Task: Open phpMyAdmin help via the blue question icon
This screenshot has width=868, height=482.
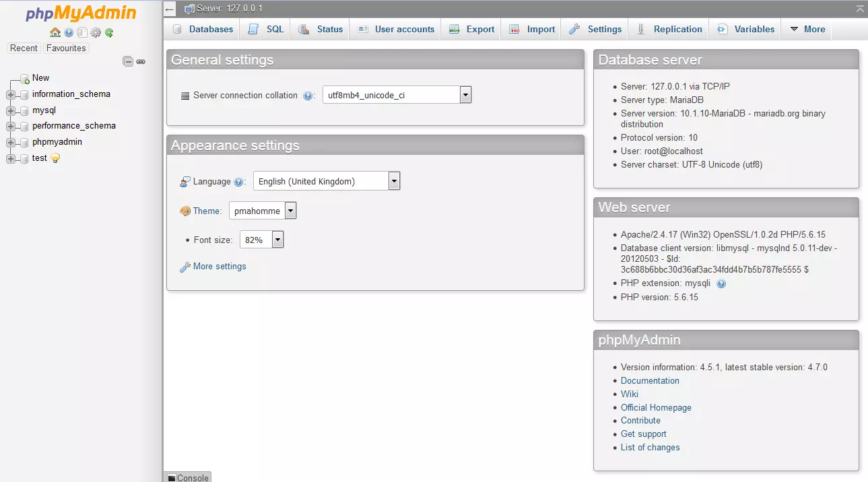Action: click(68, 32)
